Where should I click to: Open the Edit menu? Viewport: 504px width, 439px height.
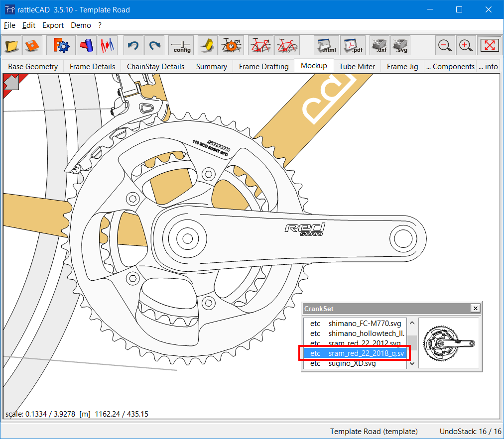click(29, 25)
